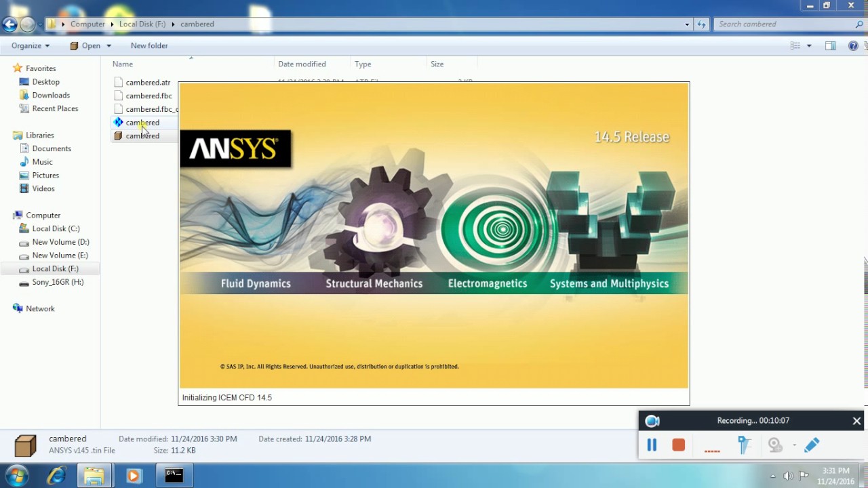Open recent locations dropdown beside navigation arrows
Image resolution: width=868 pixels, height=488 pixels.
(39, 25)
